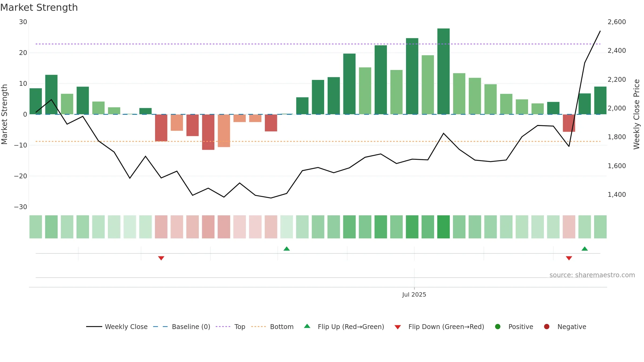
Task: Toggle the Flip Down (Green→Red) legend entry
Action: coord(439,327)
